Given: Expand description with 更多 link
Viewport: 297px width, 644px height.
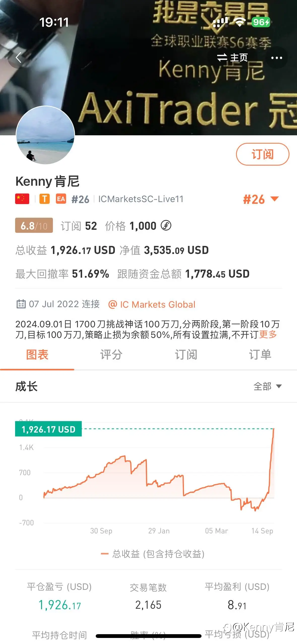Looking at the screenshot, I should point(268,335).
